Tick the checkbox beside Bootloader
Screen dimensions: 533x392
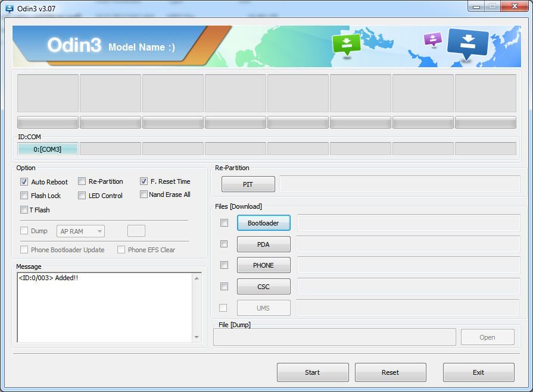pos(224,222)
